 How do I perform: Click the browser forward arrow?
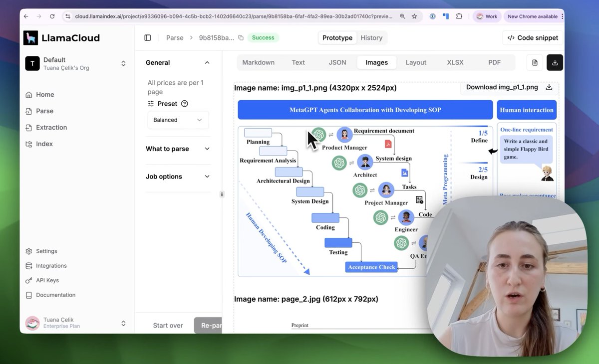(39, 16)
